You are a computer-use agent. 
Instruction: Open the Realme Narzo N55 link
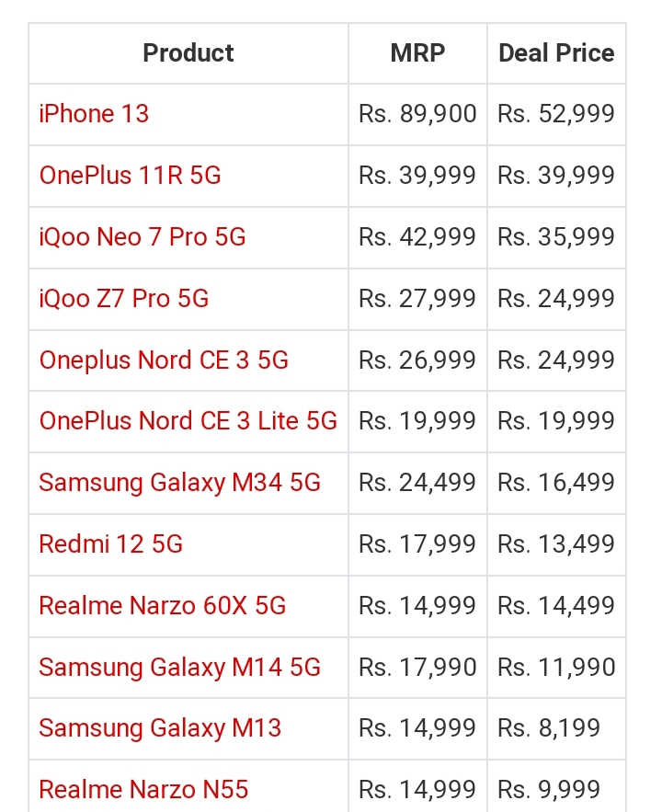pyautogui.click(x=143, y=790)
